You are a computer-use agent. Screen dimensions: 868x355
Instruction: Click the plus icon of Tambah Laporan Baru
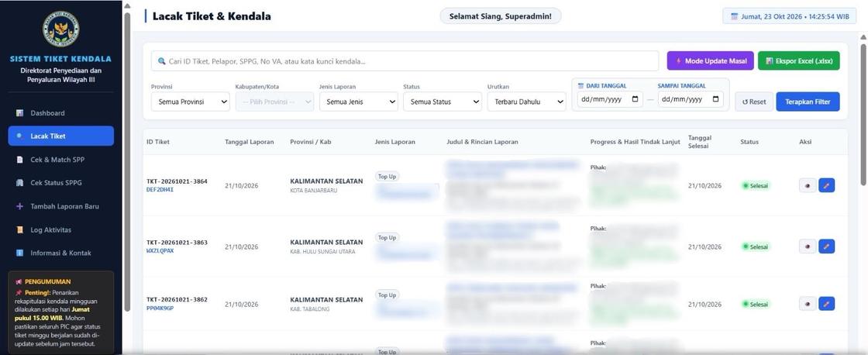click(20, 206)
